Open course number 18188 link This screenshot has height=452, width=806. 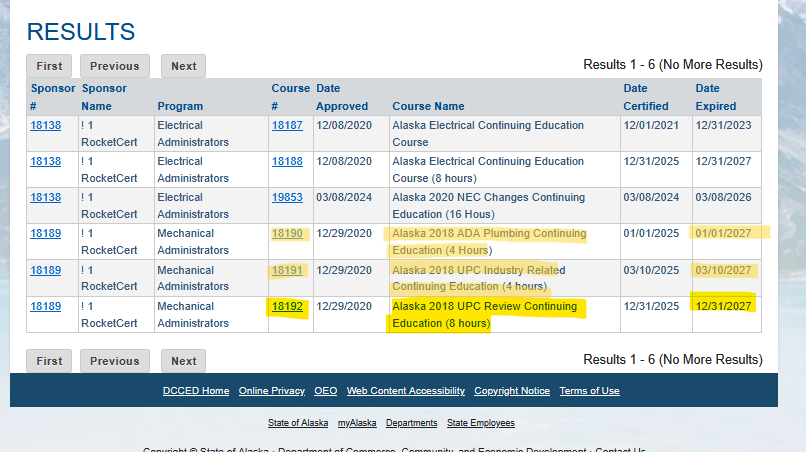pyautogui.click(x=287, y=162)
